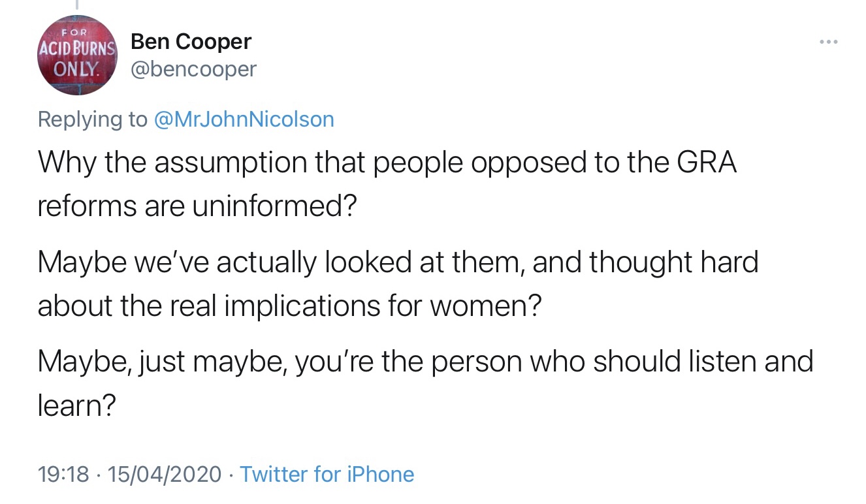866x504 pixels.
Task: Click the final word 'learn?'
Action: point(77,405)
